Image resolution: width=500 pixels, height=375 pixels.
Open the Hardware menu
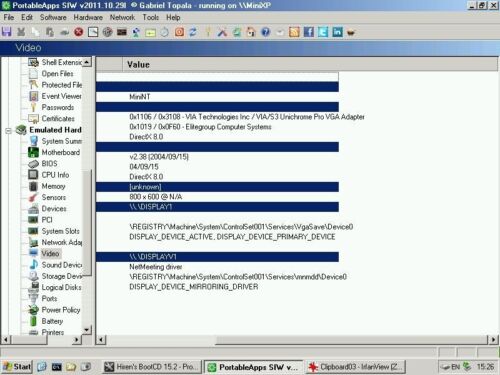pyautogui.click(x=88, y=17)
